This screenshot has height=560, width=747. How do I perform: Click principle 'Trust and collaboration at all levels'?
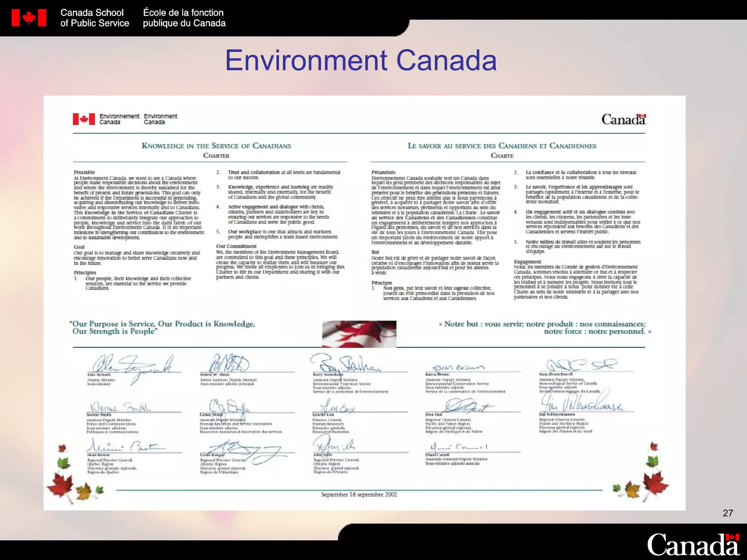click(284, 175)
